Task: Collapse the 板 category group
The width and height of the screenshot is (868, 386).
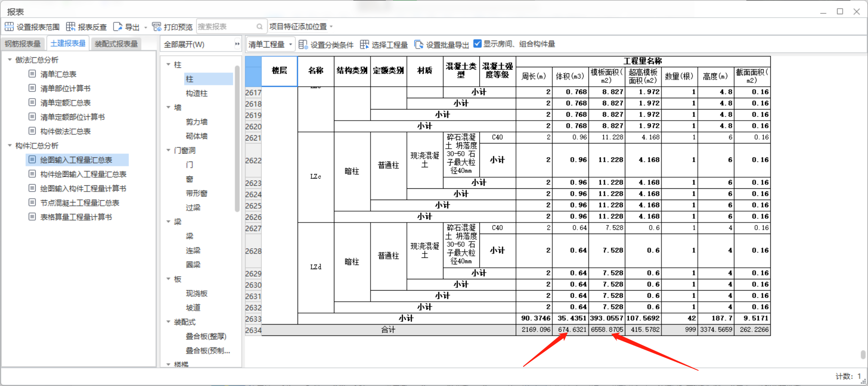Action: [168, 279]
